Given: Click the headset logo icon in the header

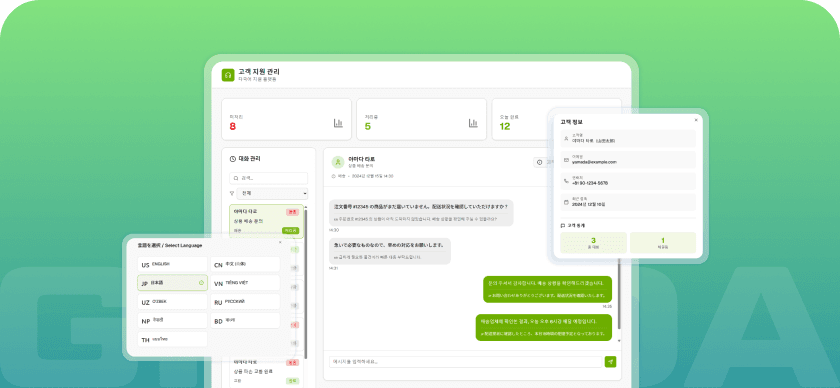Looking at the screenshot, I should point(228,75).
